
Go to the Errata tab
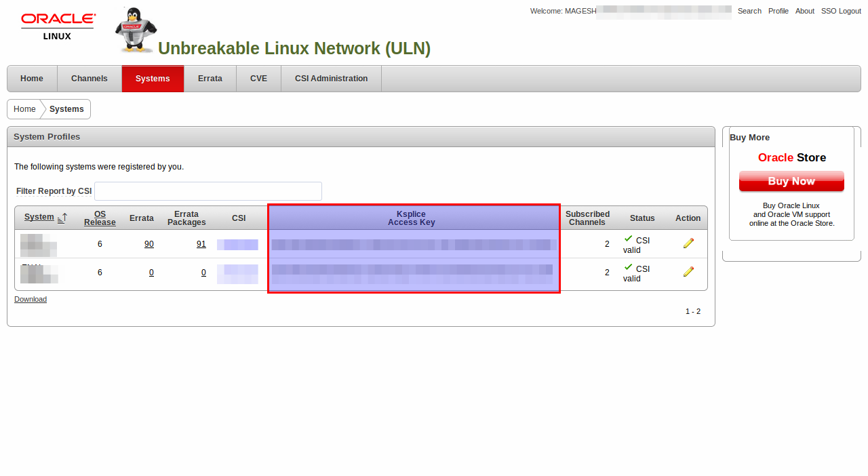coord(210,79)
